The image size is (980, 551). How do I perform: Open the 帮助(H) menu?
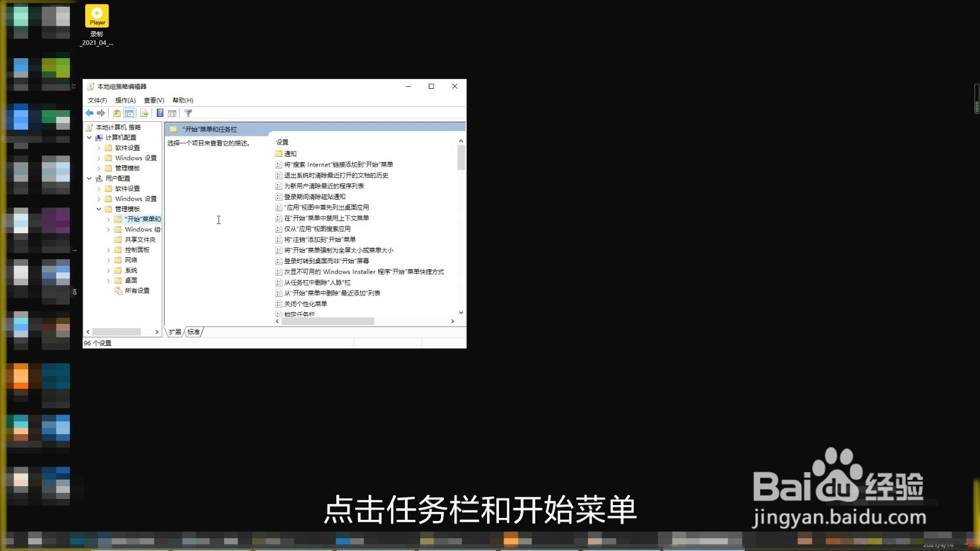[x=183, y=100]
